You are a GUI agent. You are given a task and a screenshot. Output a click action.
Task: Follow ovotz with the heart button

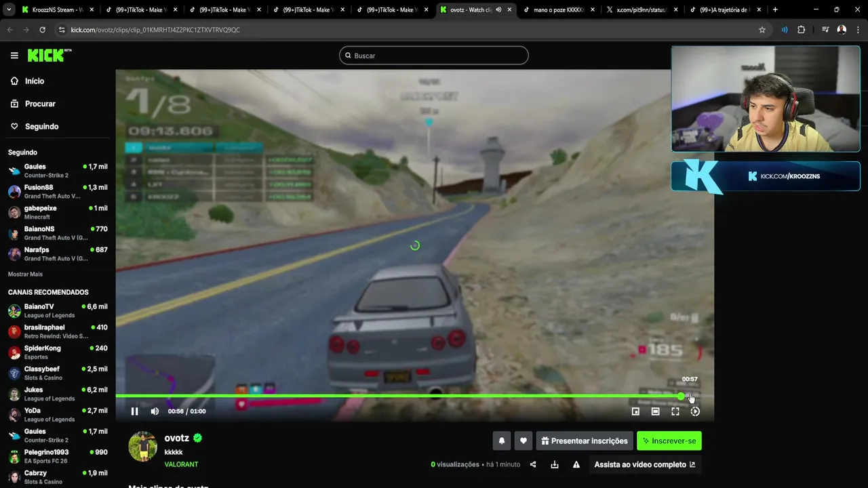coord(523,441)
